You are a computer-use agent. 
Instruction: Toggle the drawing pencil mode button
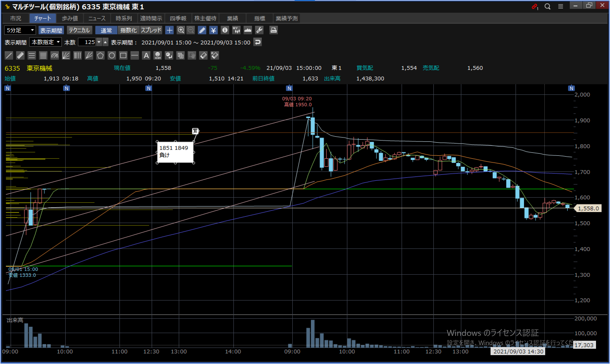click(202, 30)
